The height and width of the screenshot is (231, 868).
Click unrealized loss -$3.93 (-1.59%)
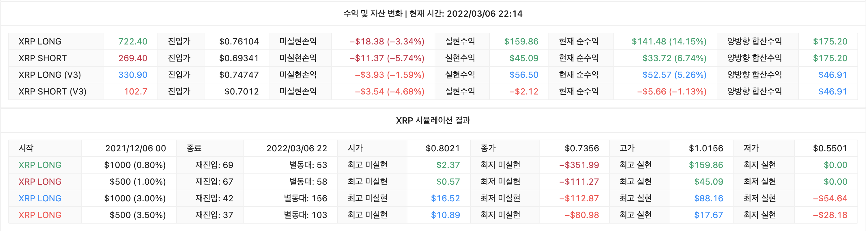click(x=389, y=75)
